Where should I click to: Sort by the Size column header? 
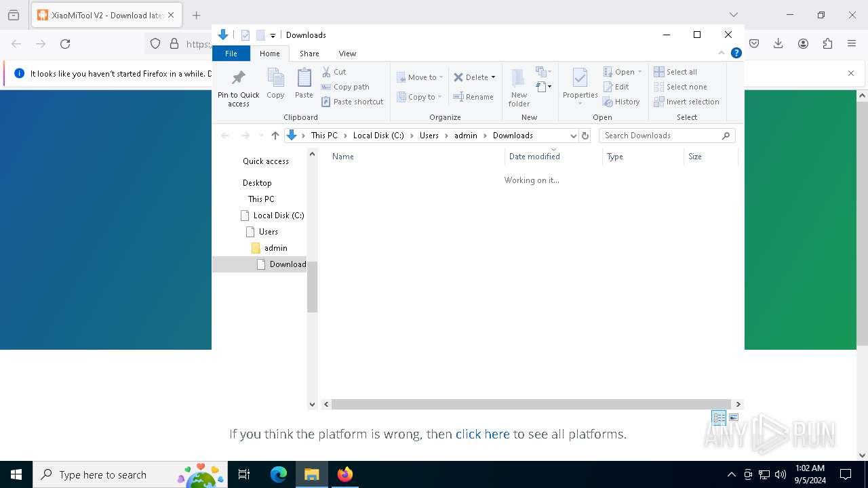(710, 157)
